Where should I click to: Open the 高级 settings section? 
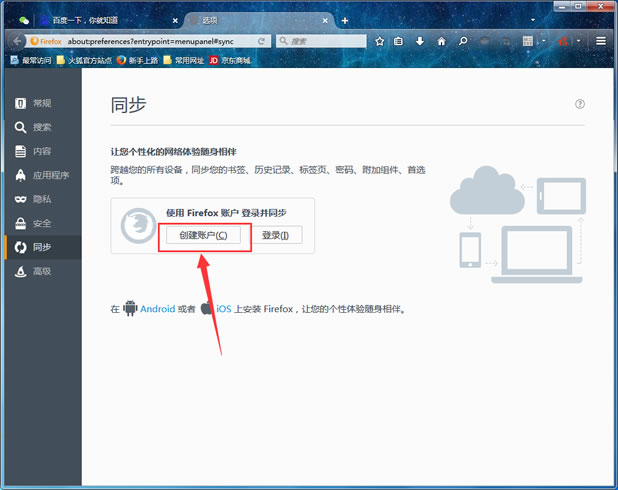(x=41, y=271)
